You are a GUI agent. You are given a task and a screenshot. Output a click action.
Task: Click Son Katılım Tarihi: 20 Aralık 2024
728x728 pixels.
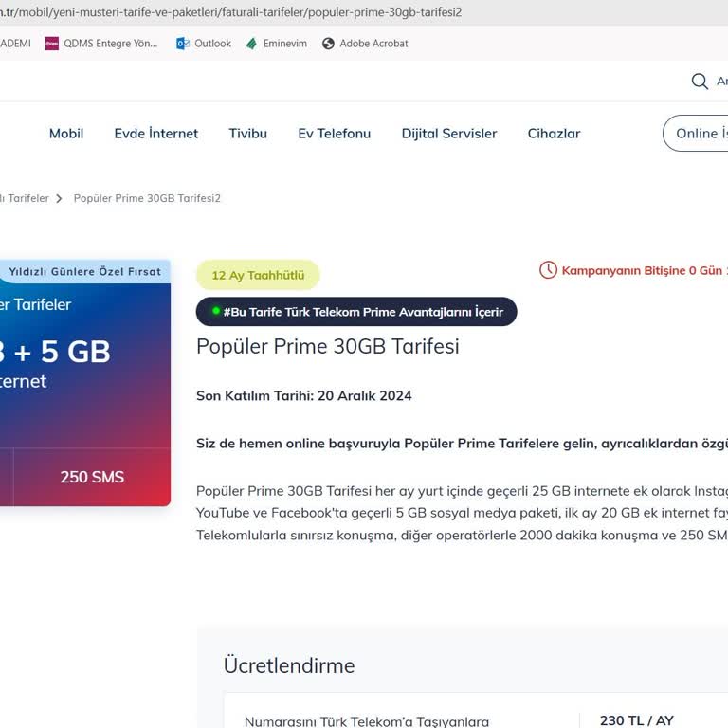[x=304, y=396]
